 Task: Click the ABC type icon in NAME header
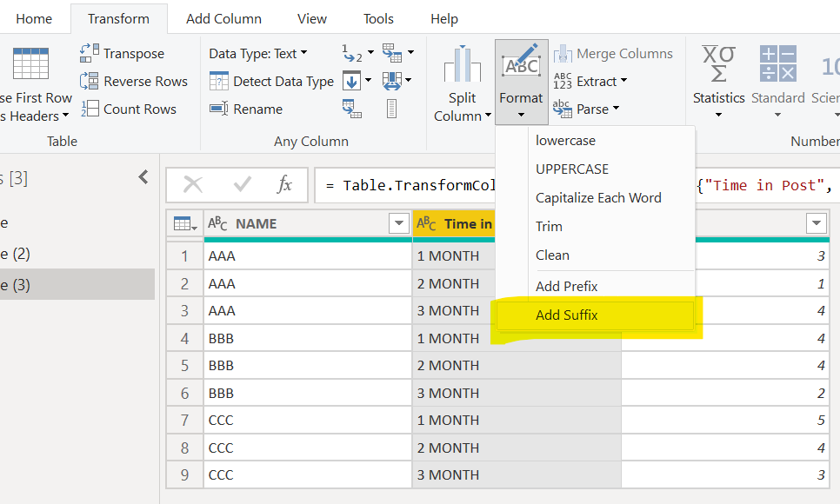217,223
